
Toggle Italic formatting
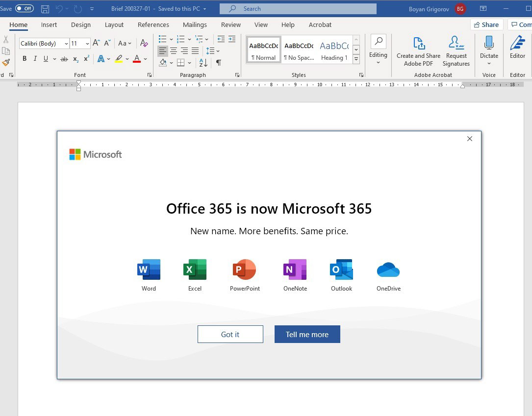pos(35,59)
